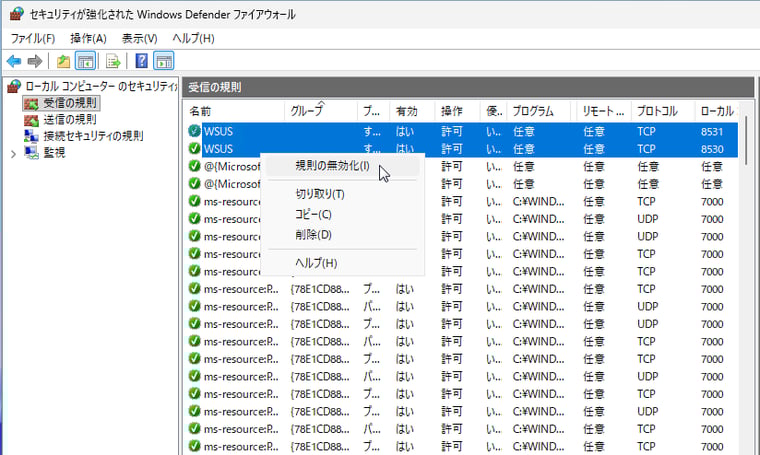
Task: Click the port value 8530 cell
Action: (x=712, y=149)
